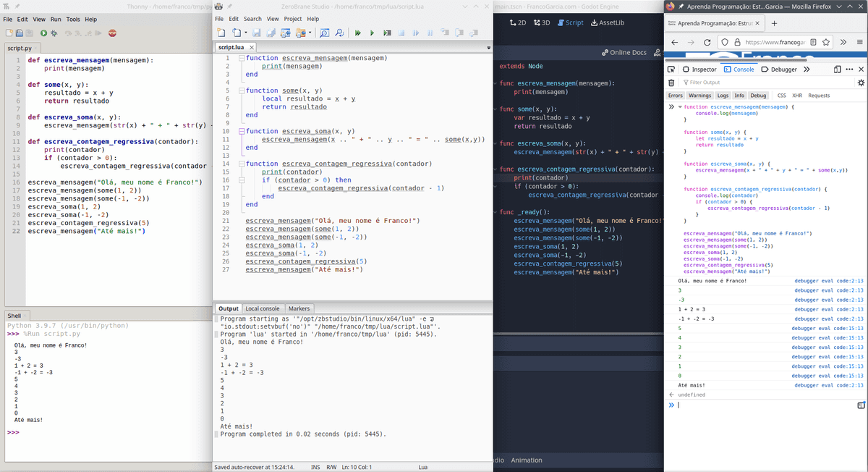Open Godot's AssetLib workspace

[x=608, y=22]
